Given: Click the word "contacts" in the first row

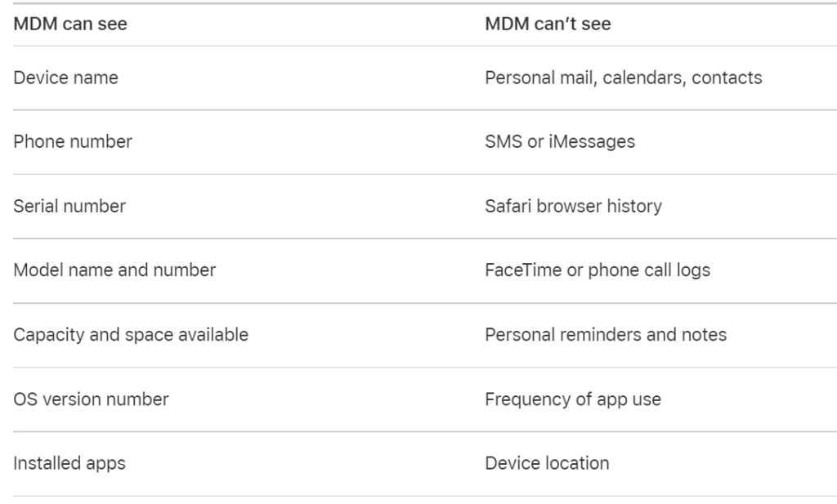Looking at the screenshot, I should [727, 78].
